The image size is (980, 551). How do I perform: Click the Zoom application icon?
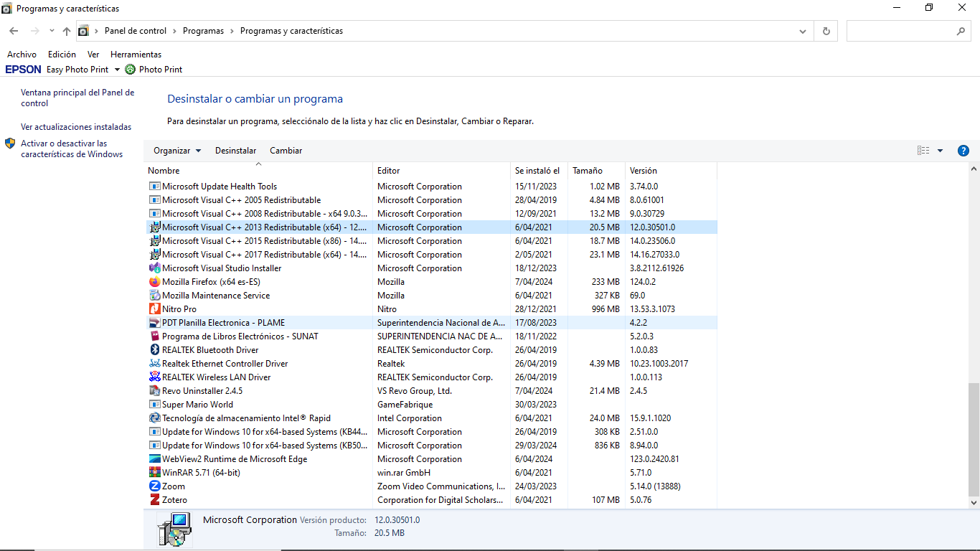[x=154, y=486]
